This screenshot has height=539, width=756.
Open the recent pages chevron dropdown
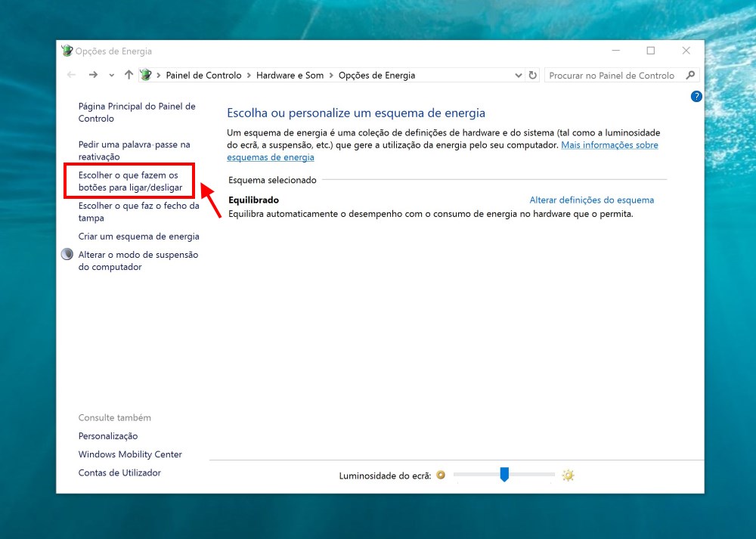[111, 75]
